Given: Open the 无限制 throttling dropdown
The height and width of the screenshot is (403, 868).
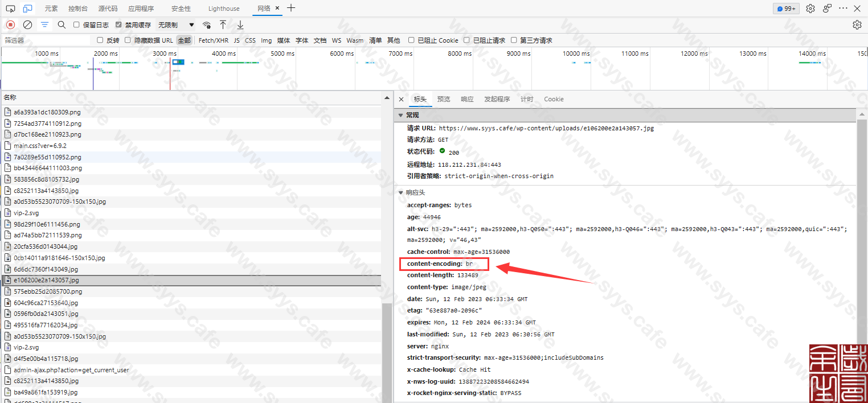Looking at the screenshot, I should pyautogui.click(x=176, y=25).
